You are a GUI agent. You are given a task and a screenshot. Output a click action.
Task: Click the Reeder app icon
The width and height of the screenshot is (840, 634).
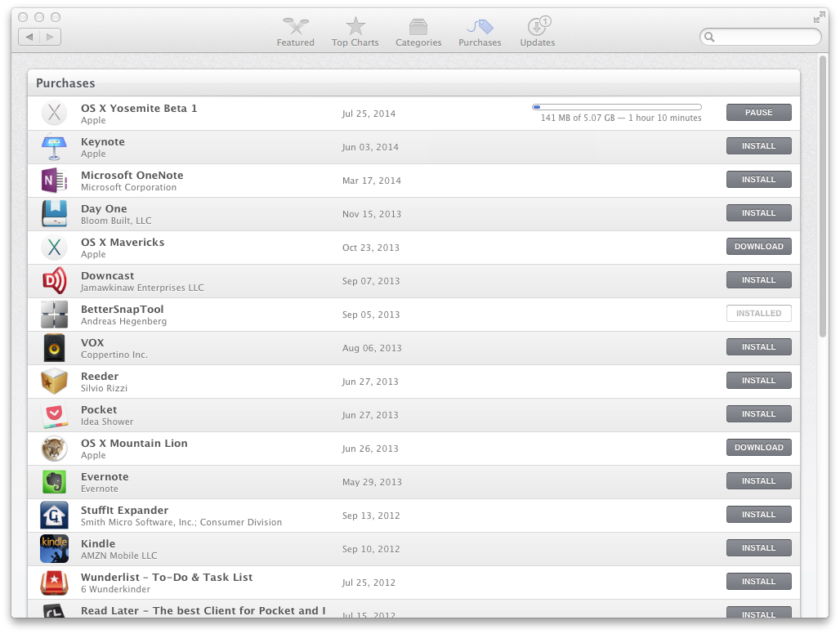(x=54, y=382)
